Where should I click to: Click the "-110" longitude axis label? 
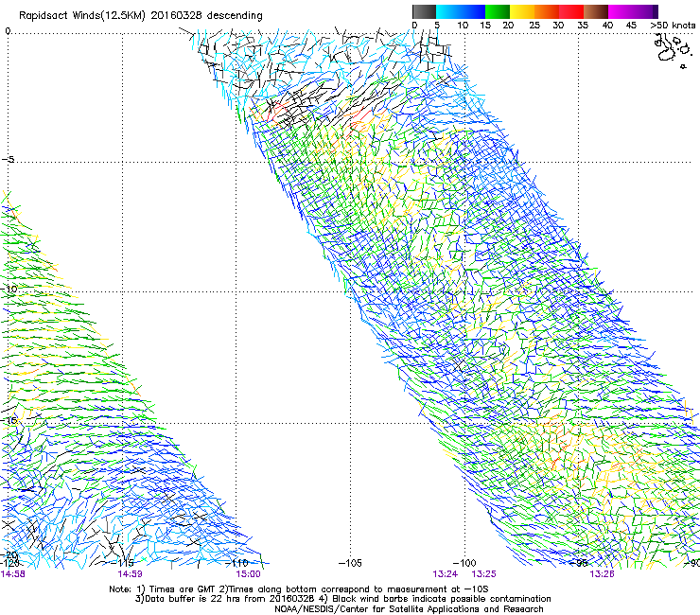[x=236, y=563]
